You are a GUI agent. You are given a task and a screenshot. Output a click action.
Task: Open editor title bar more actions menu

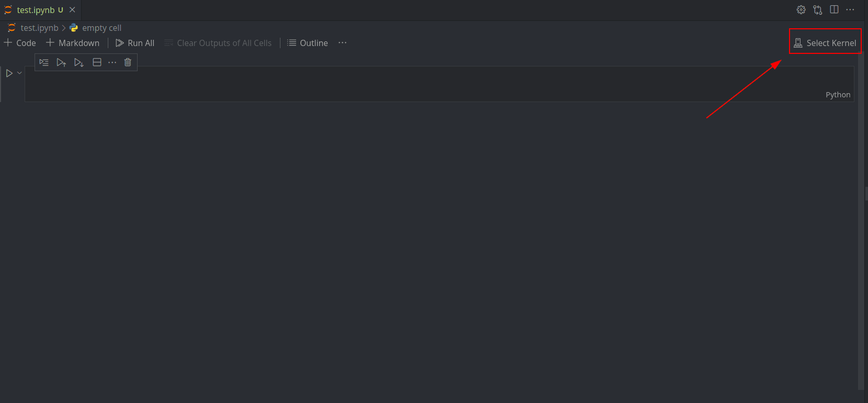tap(850, 10)
